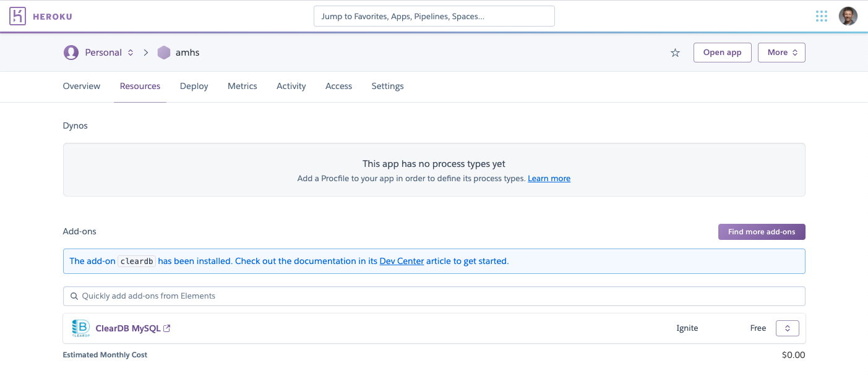Open the apps grid launcher icon
The height and width of the screenshot is (379, 868).
click(822, 16)
